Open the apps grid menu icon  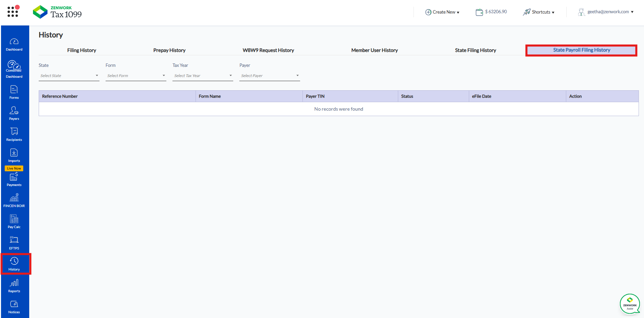coord(13,11)
